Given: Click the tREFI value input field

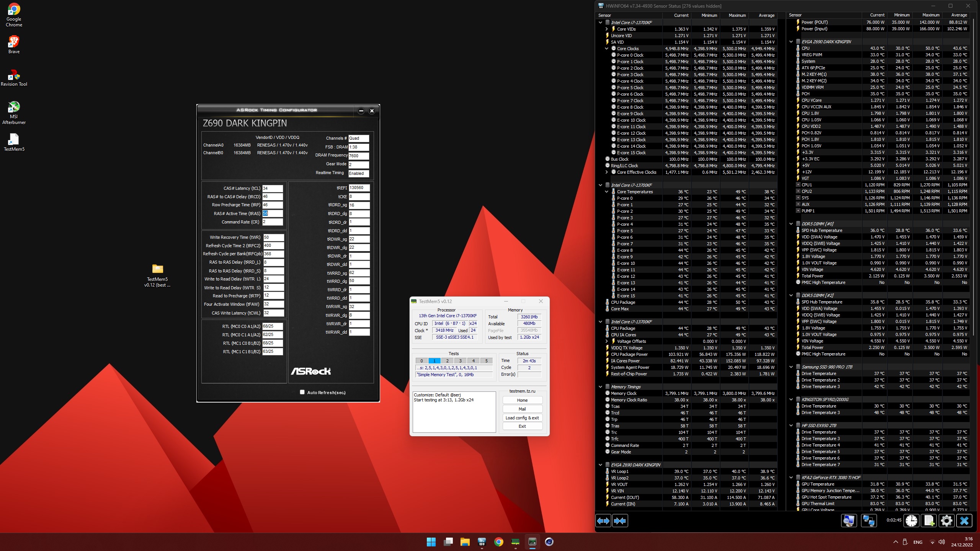Looking at the screenshot, I should [359, 188].
